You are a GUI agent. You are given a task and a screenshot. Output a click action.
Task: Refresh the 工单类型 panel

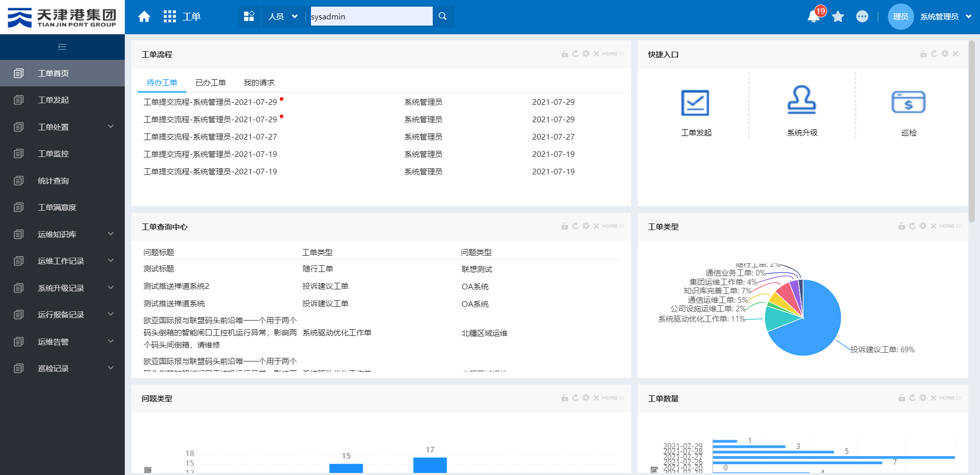912,226
